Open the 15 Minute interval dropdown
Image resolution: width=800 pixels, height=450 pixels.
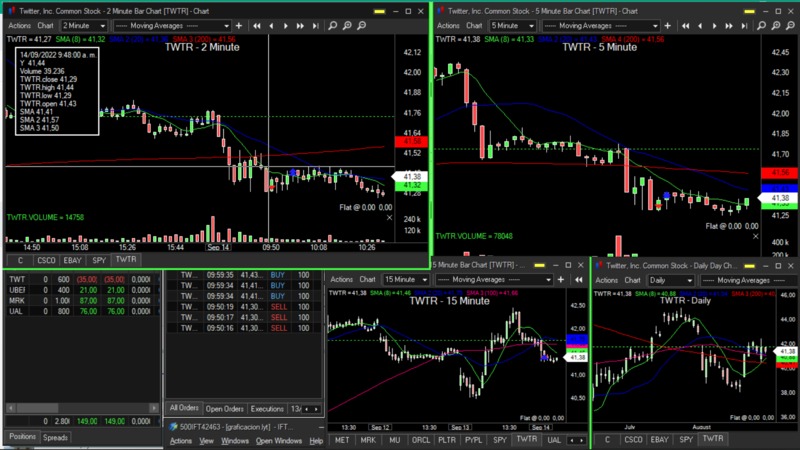tap(406, 280)
